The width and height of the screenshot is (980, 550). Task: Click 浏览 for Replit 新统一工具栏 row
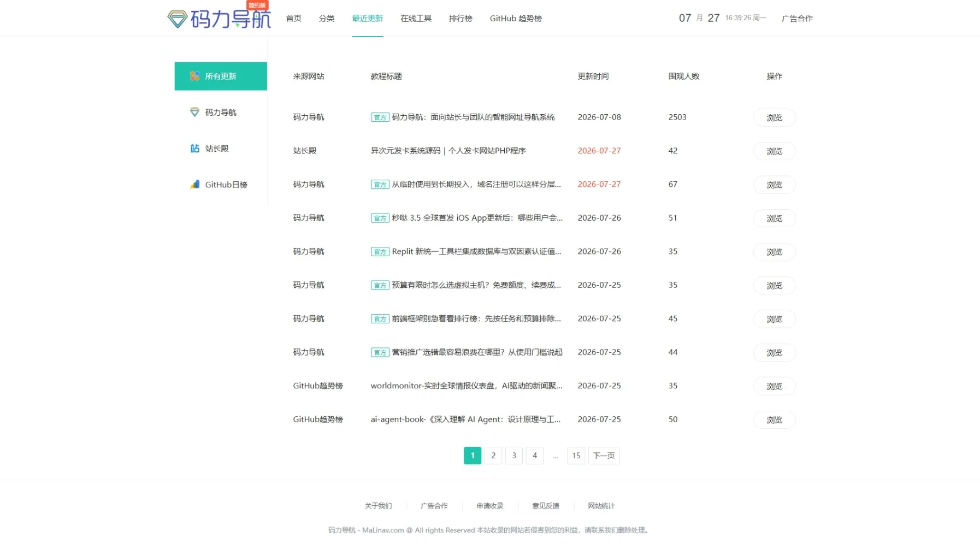pos(774,252)
